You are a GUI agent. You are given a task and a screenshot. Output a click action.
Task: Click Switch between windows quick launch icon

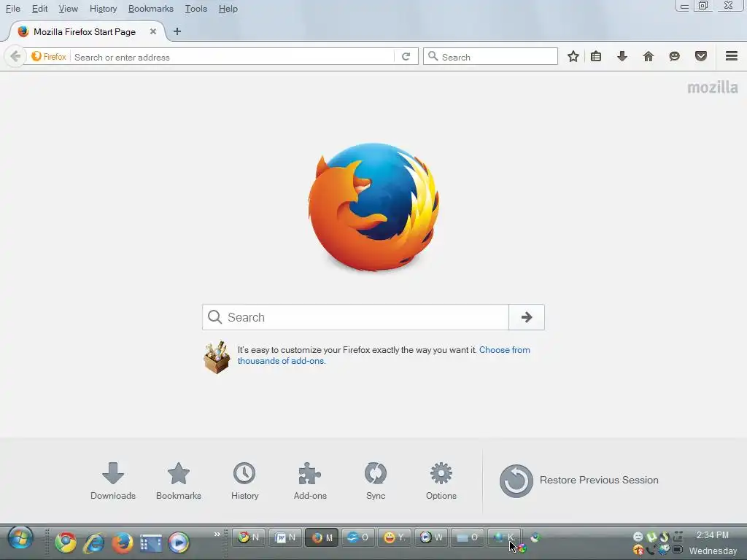tap(151, 542)
